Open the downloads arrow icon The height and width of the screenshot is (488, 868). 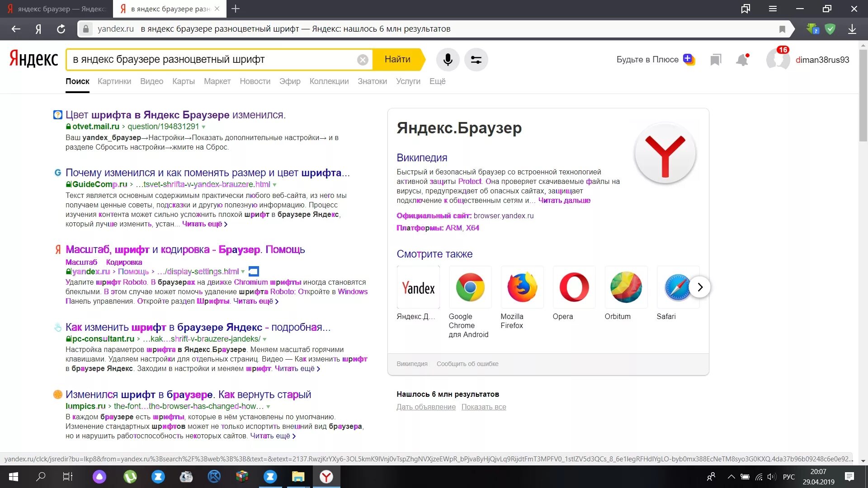(852, 29)
